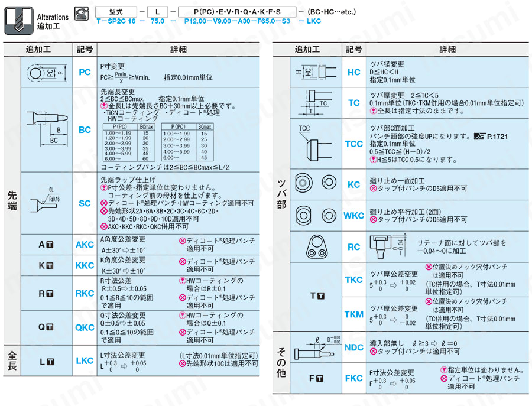The width and height of the screenshot is (532, 406).
Task: Click the left BCmax table
Action: point(129,142)
